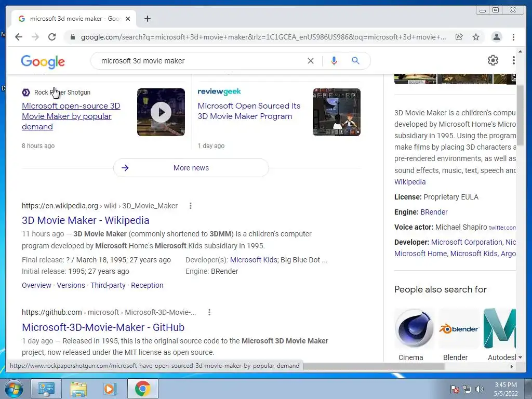Viewport: 532px width, 399px height.
Task: Launch Windows Media Player from taskbar
Action: pos(110,389)
